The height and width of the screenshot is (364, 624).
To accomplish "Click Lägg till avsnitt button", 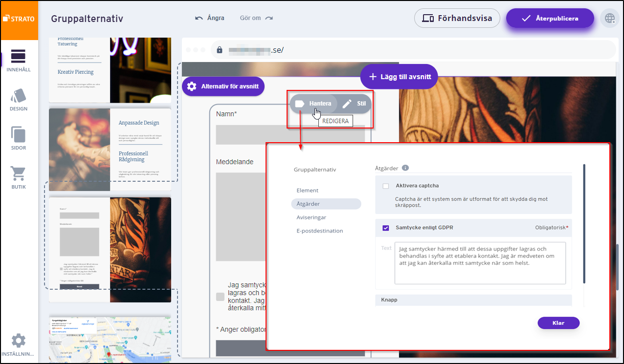I will pyautogui.click(x=399, y=77).
